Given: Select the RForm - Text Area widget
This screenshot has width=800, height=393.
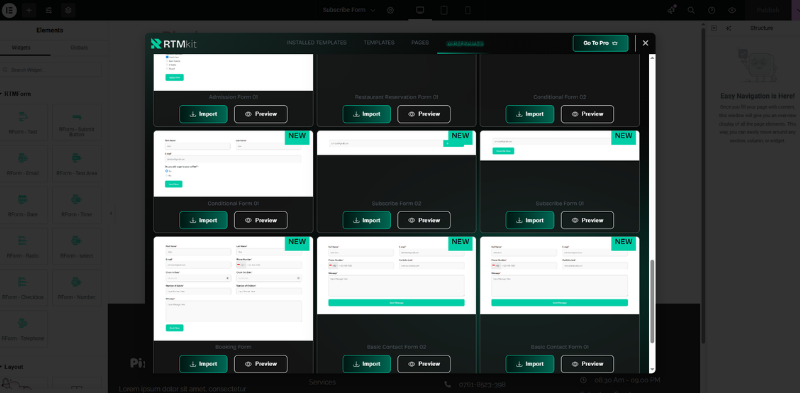Looking at the screenshot, I should point(77,164).
